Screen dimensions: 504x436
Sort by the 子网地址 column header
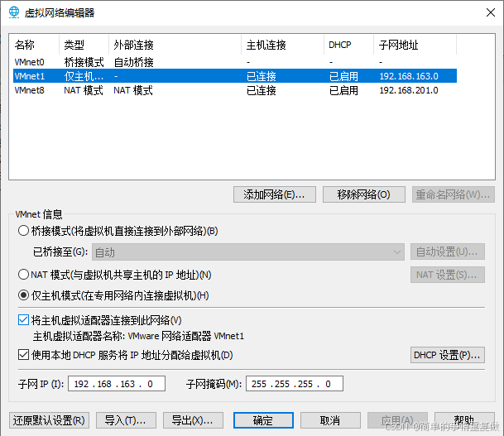(415, 45)
